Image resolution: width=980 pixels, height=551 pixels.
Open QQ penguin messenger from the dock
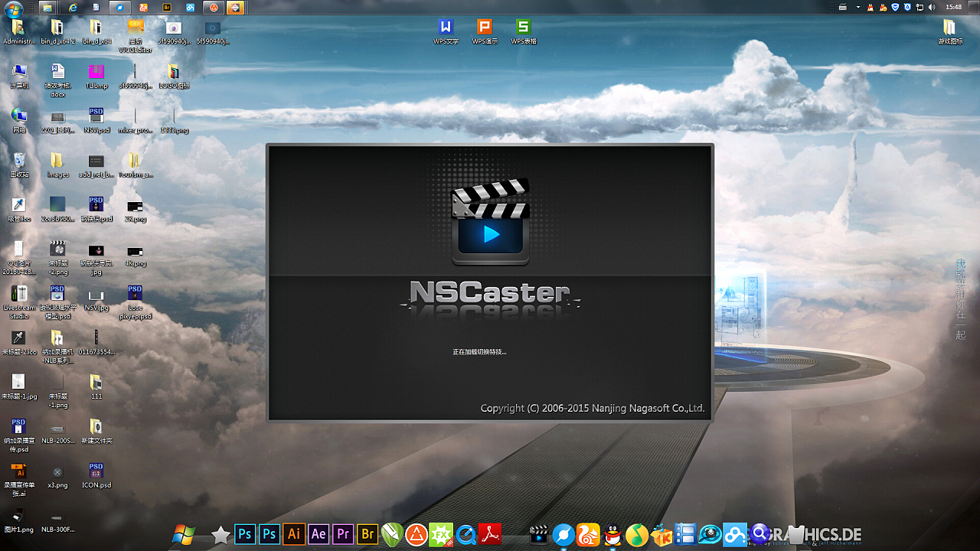612,534
